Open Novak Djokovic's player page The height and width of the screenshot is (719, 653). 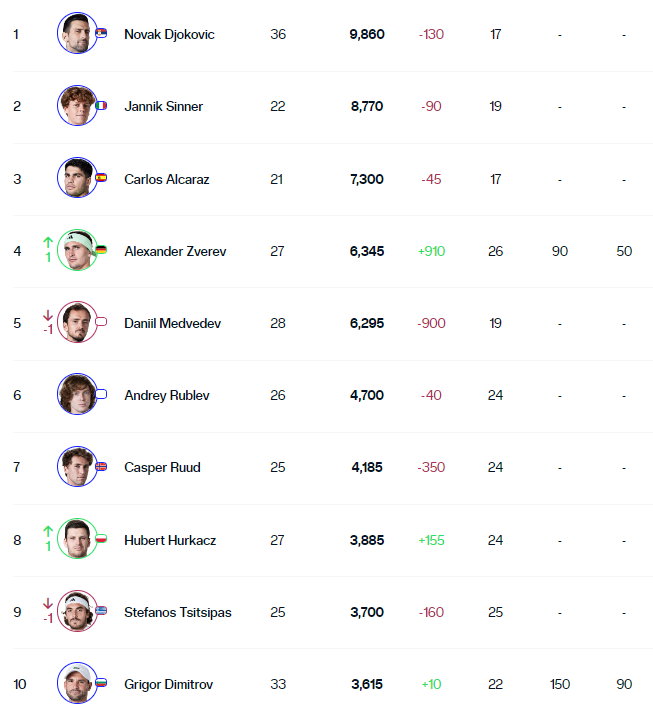click(169, 34)
